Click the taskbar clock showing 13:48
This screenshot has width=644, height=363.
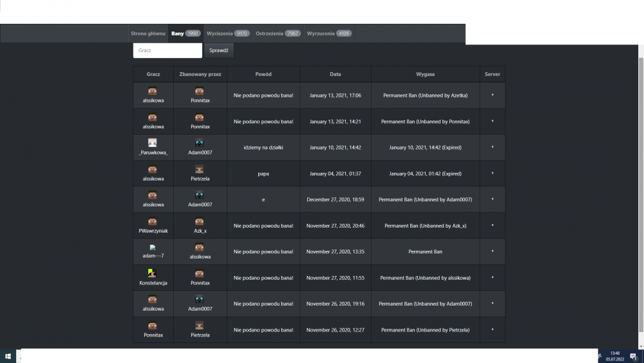pos(614,356)
